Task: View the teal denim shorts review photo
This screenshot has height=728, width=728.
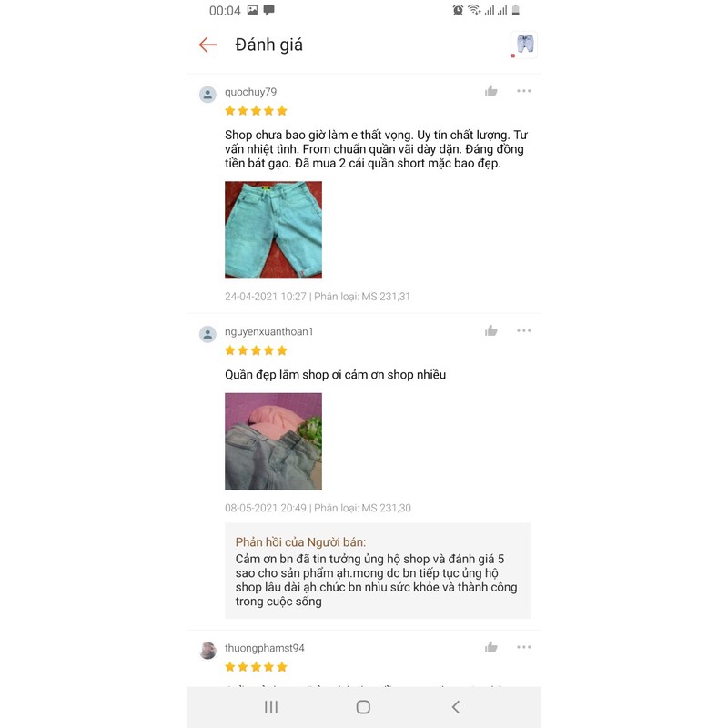Action: (x=273, y=230)
